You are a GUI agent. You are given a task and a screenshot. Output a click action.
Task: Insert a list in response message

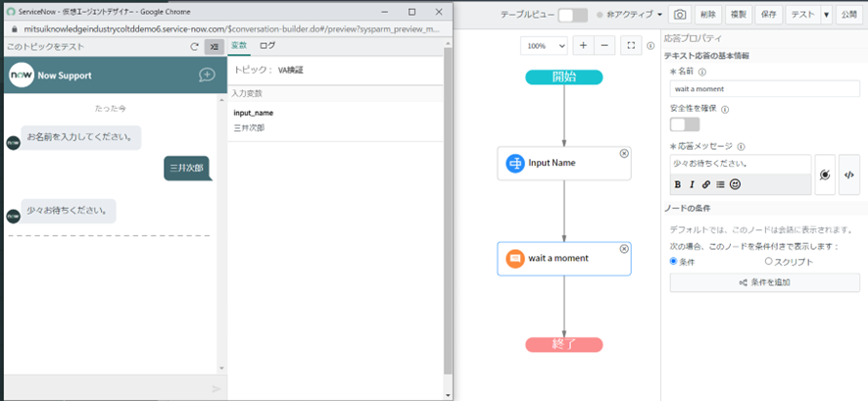click(x=720, y=184)
